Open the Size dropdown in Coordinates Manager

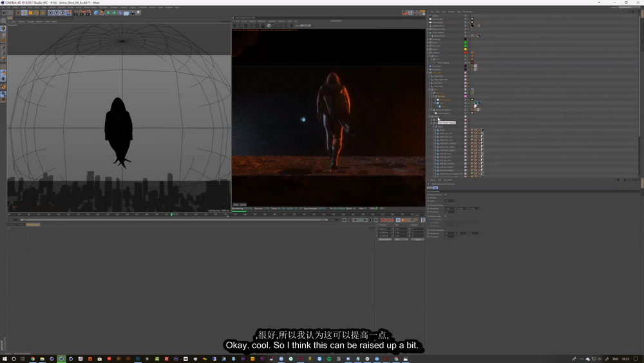coord(401,239)
